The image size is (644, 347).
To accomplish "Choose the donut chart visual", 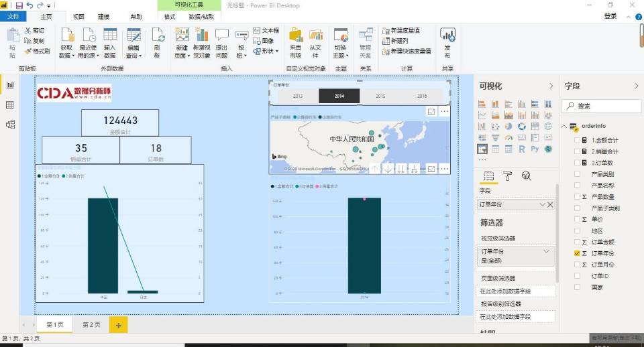I will coord(522,127).
